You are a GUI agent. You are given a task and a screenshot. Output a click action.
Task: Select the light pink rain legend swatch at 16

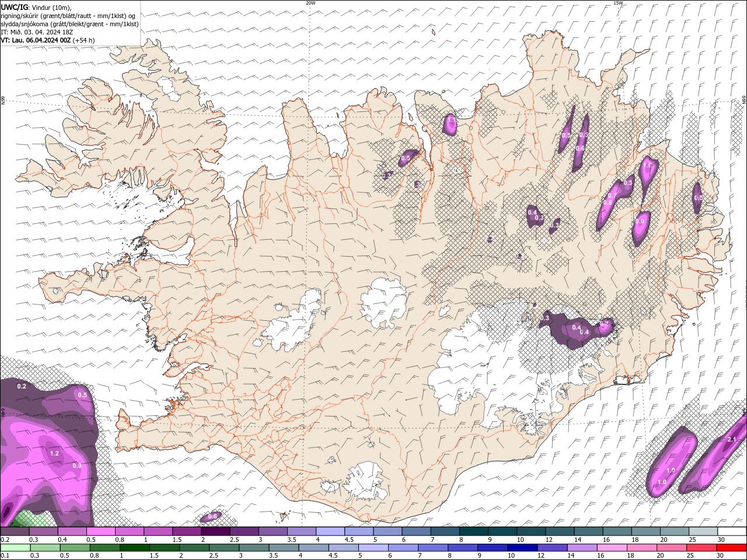click(x=612, y=547)
